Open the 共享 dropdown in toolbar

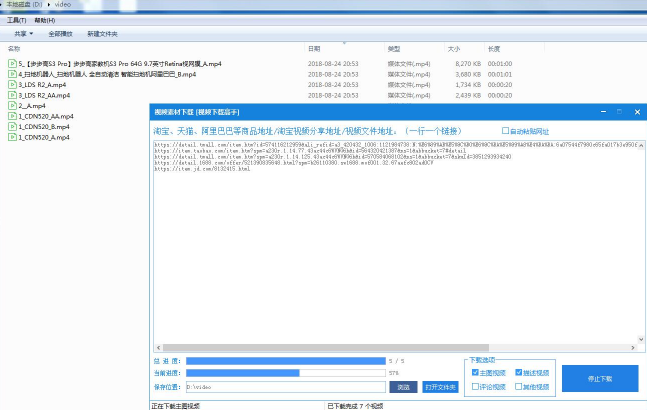(x=23, y=33)
